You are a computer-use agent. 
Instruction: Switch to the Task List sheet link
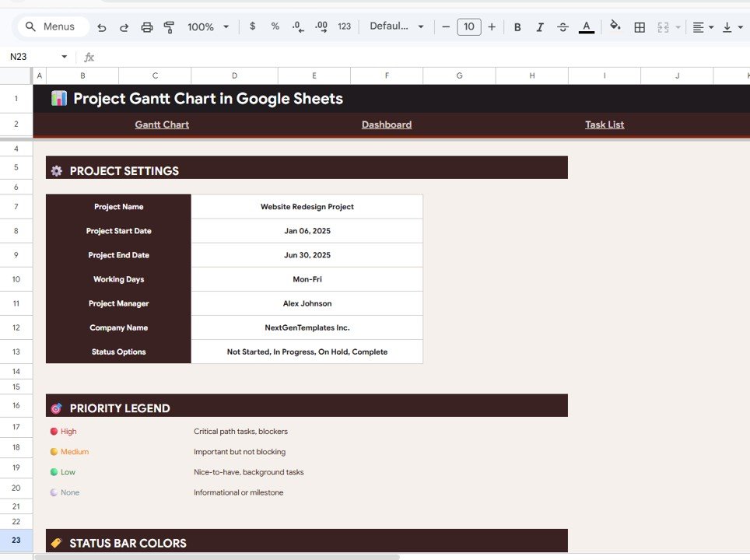(x=605, y=124)
